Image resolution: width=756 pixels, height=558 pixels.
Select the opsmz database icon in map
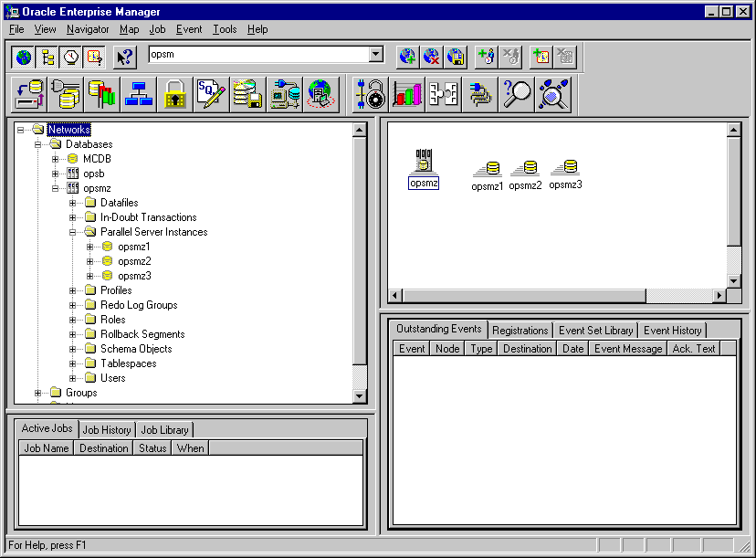424,168
